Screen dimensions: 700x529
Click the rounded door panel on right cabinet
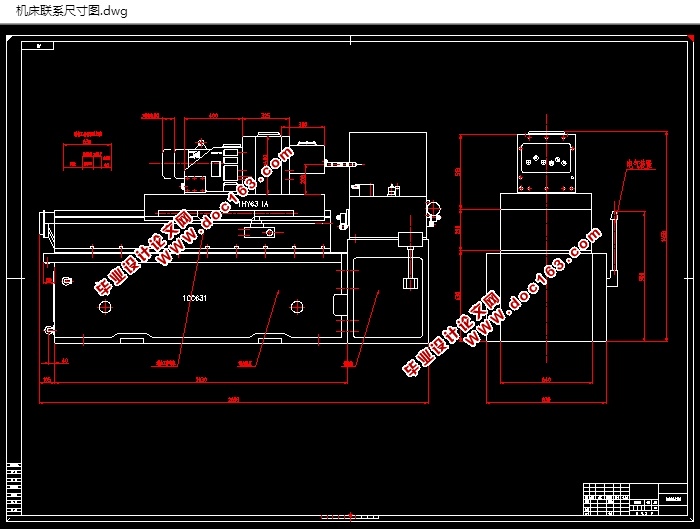click(388, 298)
